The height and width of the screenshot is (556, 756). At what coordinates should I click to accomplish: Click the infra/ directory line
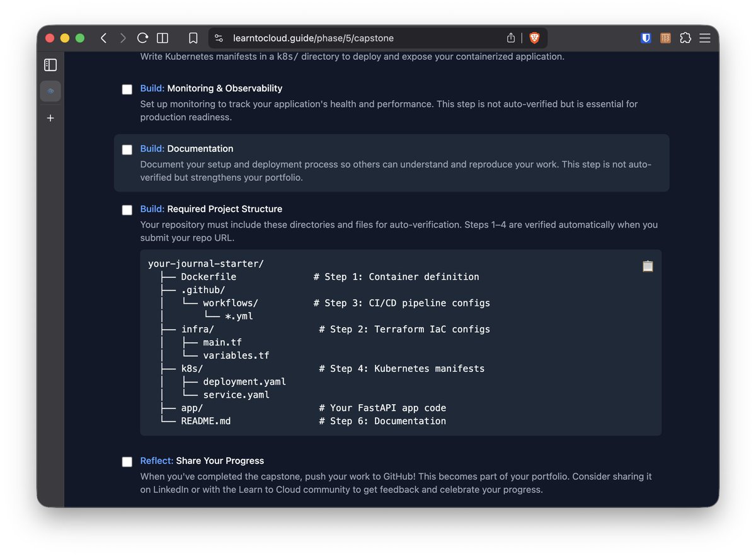pos(198,329)
